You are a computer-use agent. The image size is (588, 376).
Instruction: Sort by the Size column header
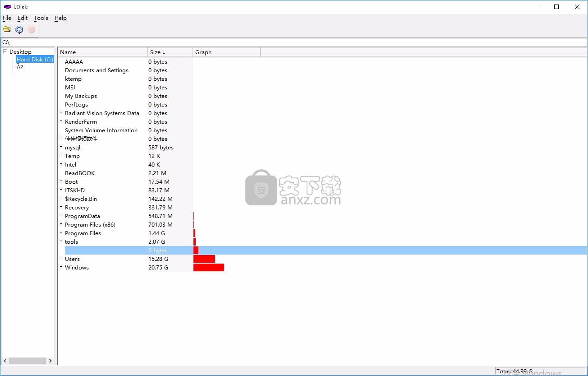point(170,52)
